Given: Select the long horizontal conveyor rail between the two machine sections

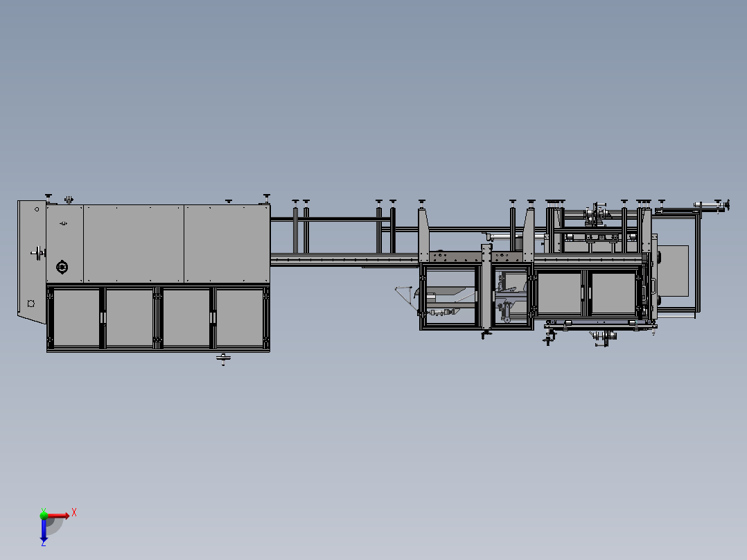Looking at the screenshot, I should [x=344, y=260].
